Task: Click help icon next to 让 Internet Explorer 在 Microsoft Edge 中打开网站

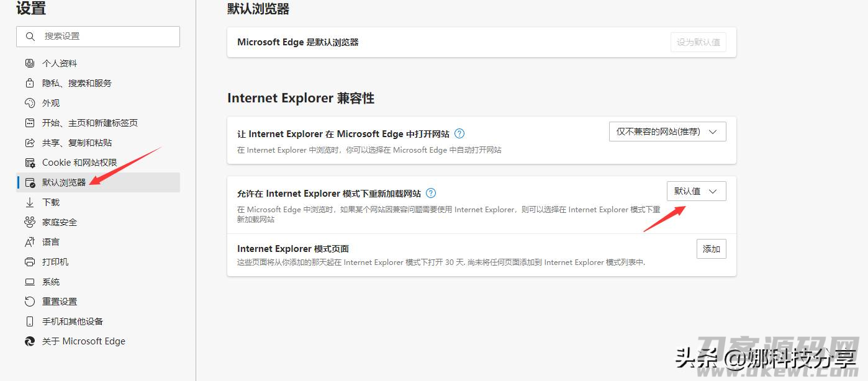Action: [459, 133]
